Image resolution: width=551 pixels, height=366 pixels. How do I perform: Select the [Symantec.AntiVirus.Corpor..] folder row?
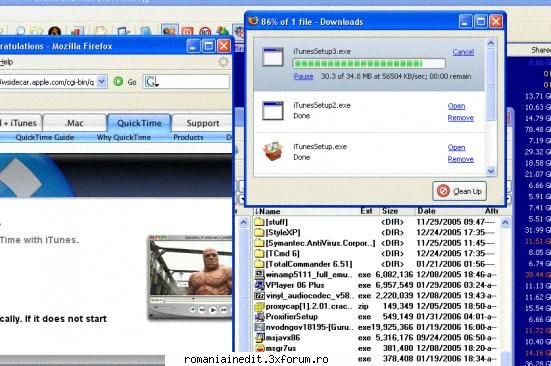pos(375,243)
